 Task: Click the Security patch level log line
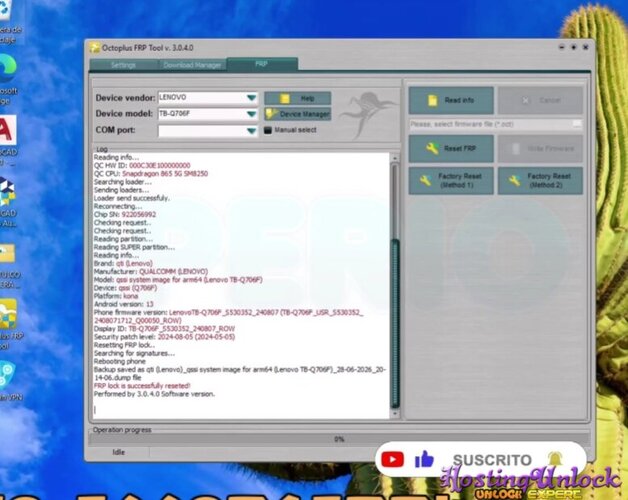[164, 337]
